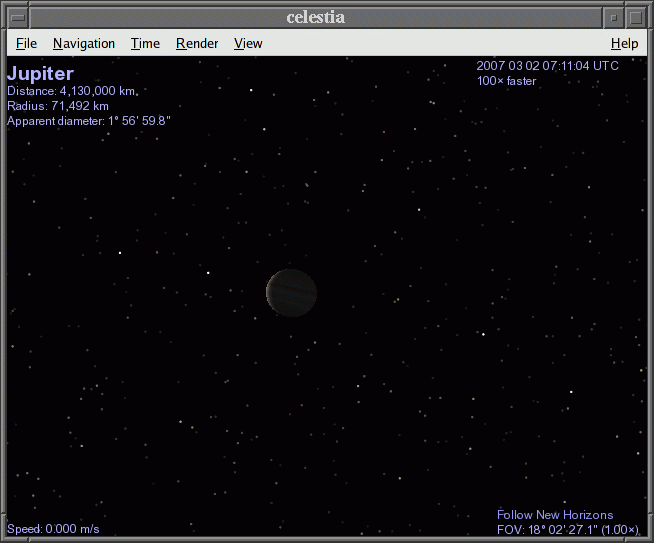This screenshot has height=543, width=654.
Task: Click the Speed 0.000 m/s readout
Action: pos(53,529)
